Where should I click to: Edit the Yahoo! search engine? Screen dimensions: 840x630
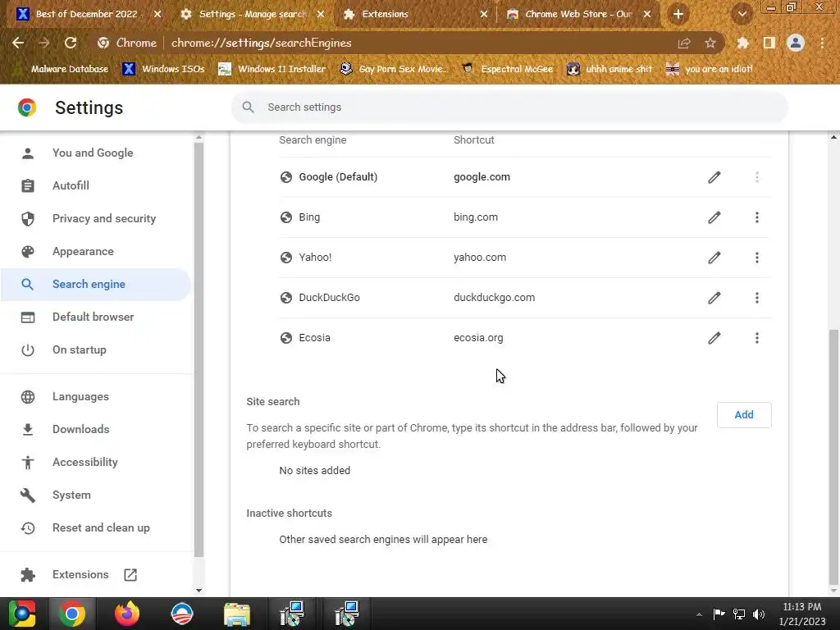click(714, 258)
